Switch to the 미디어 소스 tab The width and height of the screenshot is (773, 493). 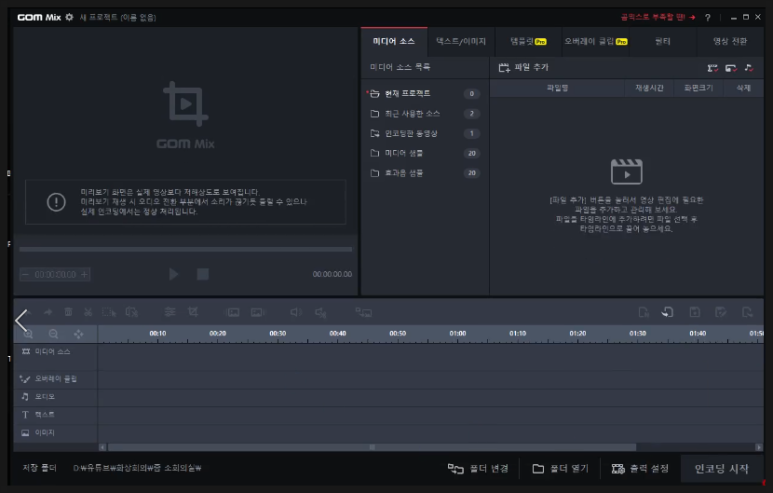[x=394, y=41]
